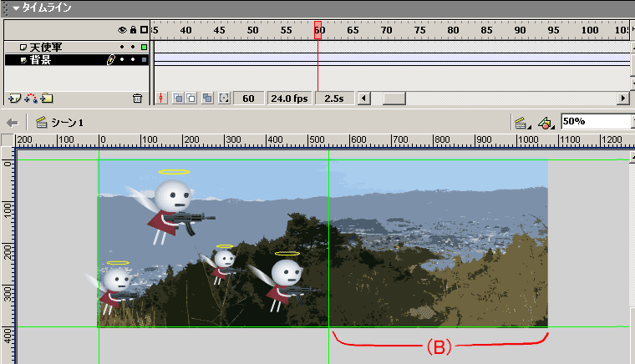This screenshot has height=364, width=635.
Task: Delete layer with trash icon
Action: pyautogui.click(x=137, y=99)
